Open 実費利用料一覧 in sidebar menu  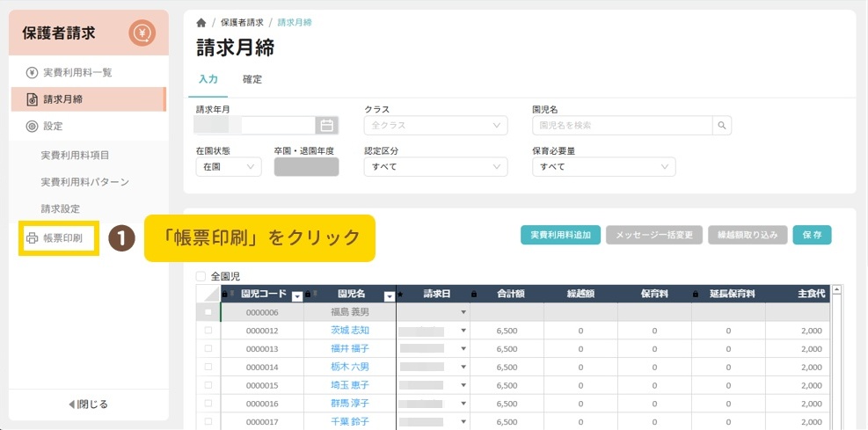77,72
